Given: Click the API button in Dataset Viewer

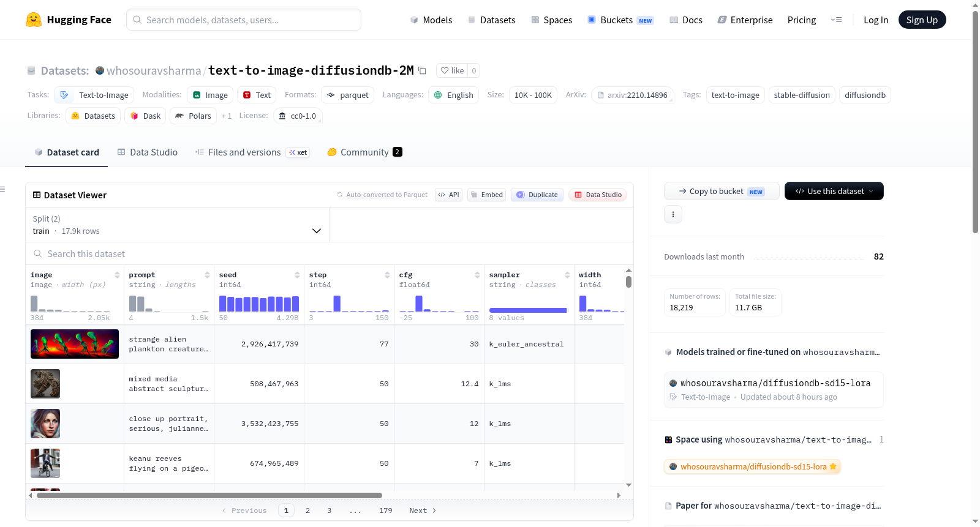Looking at the screenshot, I should [448, 195].
